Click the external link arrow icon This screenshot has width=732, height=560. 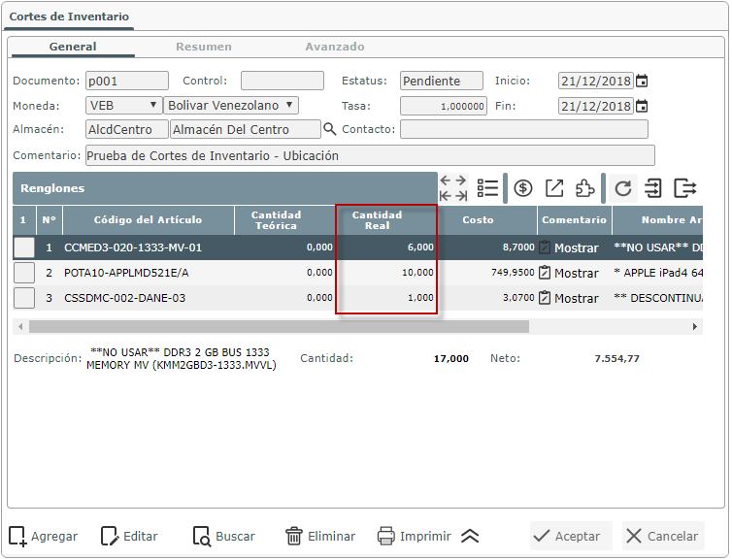554,188
